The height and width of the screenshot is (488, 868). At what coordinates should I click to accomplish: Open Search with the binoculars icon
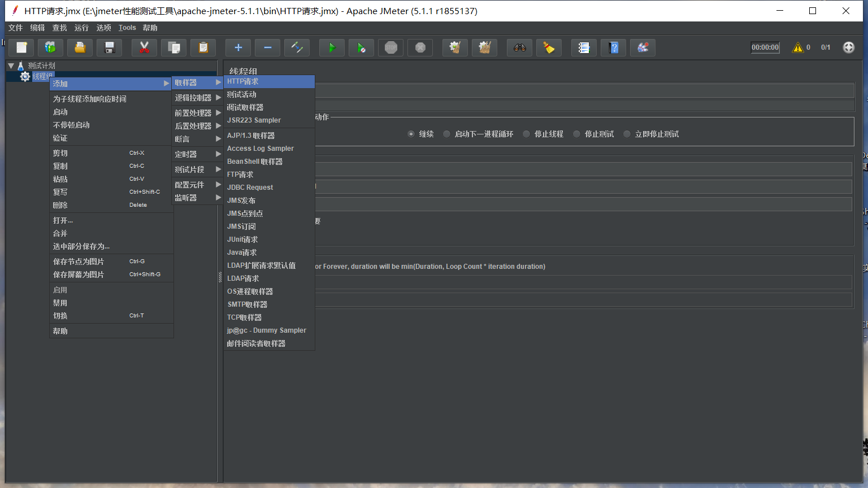pos(520,47)
